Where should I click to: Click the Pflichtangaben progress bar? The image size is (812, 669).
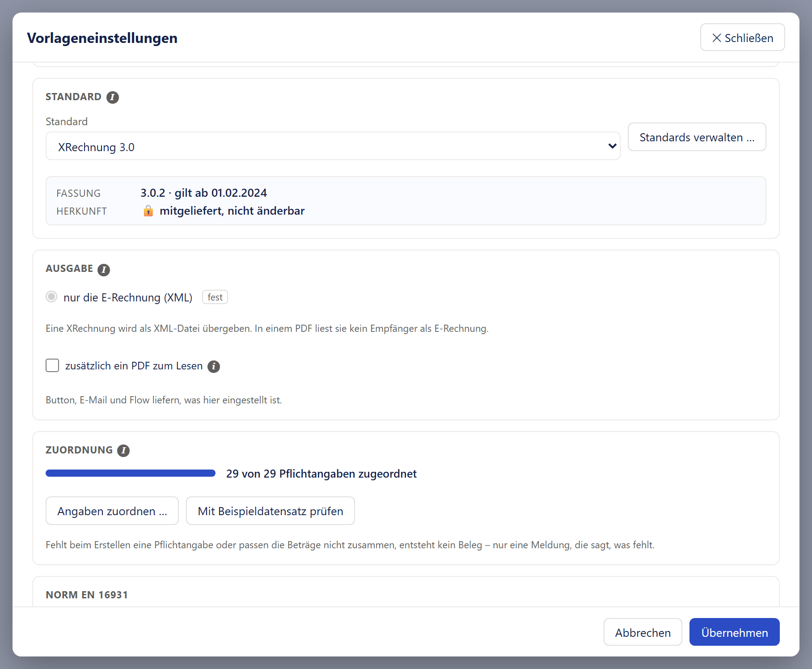[x=131, y=473]
